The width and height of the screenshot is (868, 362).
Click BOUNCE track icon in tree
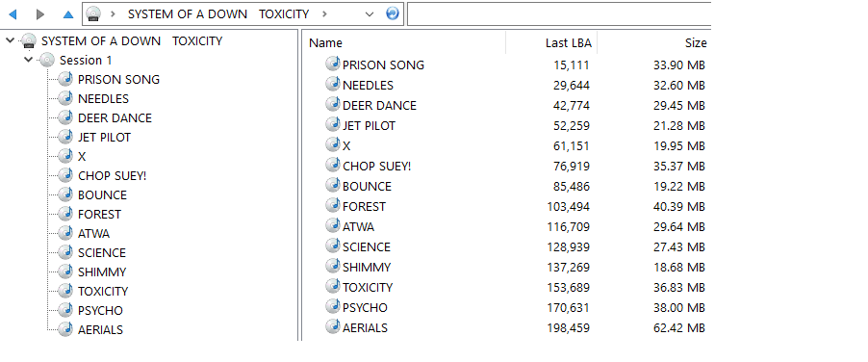tap(65, 194)
